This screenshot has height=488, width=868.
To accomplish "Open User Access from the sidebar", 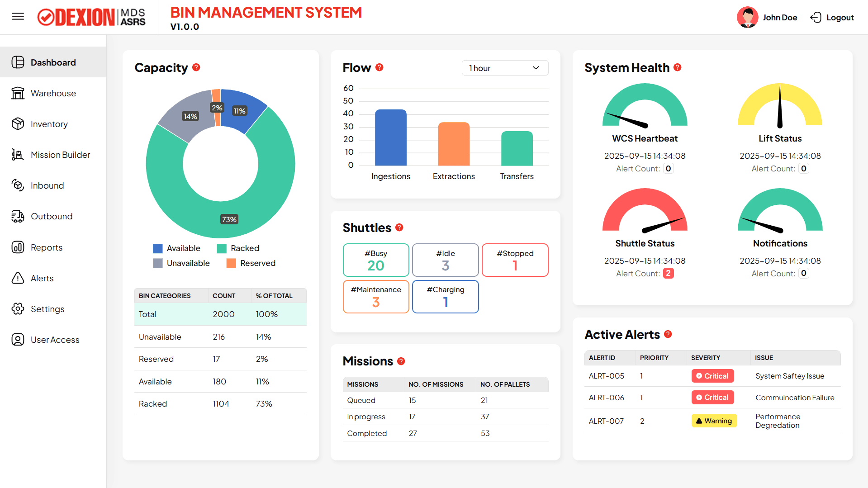I will pyautogui.click(x=55, y=340).
